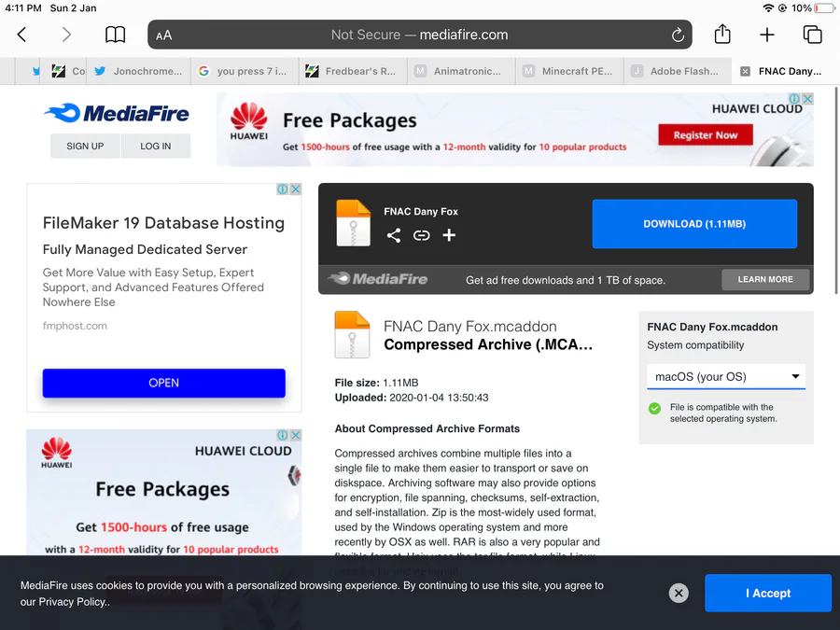Click the SIGN UP button
Image resolution: width=840 pixels, height=630 pixels.
(85, 146)
